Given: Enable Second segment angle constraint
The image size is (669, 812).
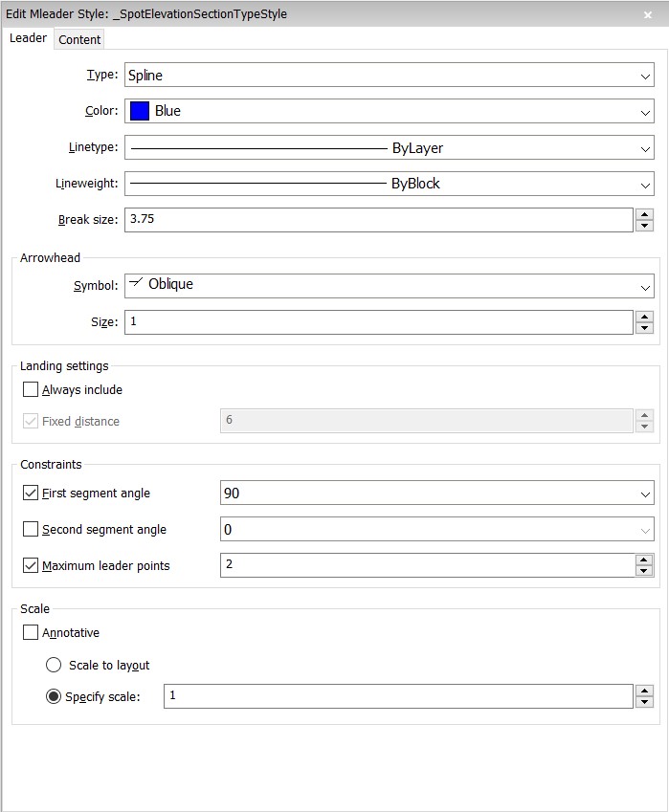Looking at the screenshot, I should [31, 529].
